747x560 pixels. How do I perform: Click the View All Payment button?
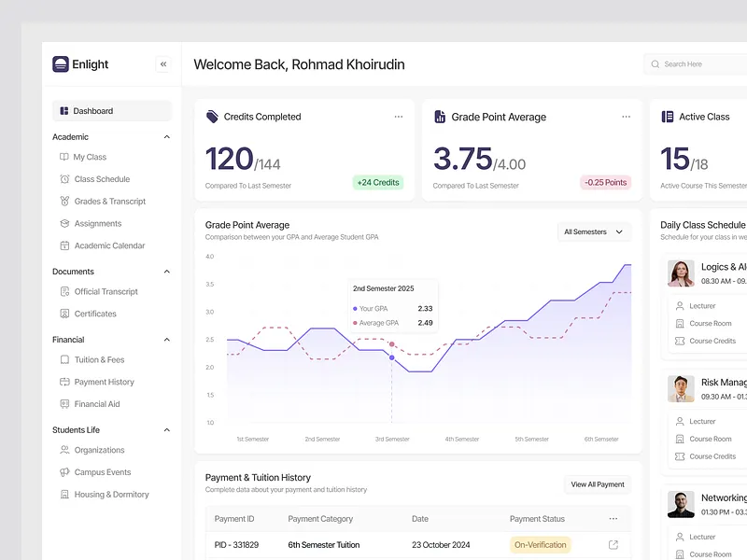pyautogui.click(x=597, y=483)
